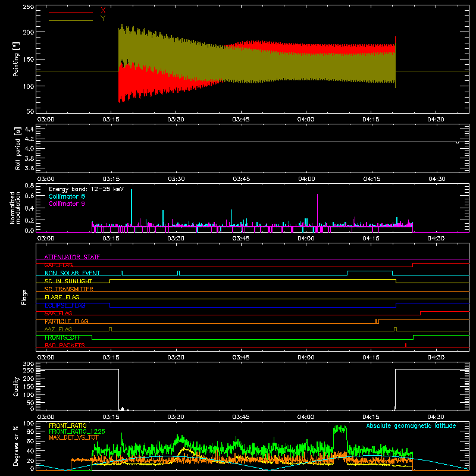Select the red X legend line sample

pyautogui.click(x=71, y=12)
